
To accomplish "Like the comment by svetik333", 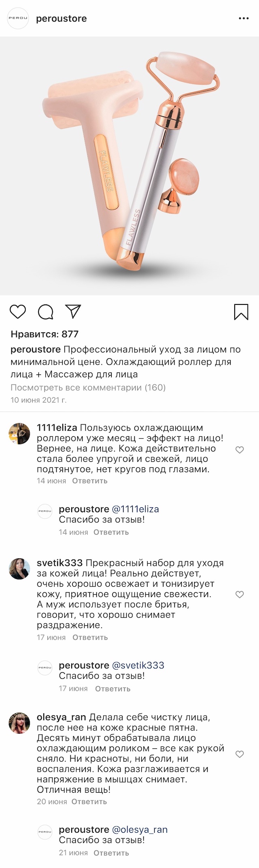I will click(240, 595).
